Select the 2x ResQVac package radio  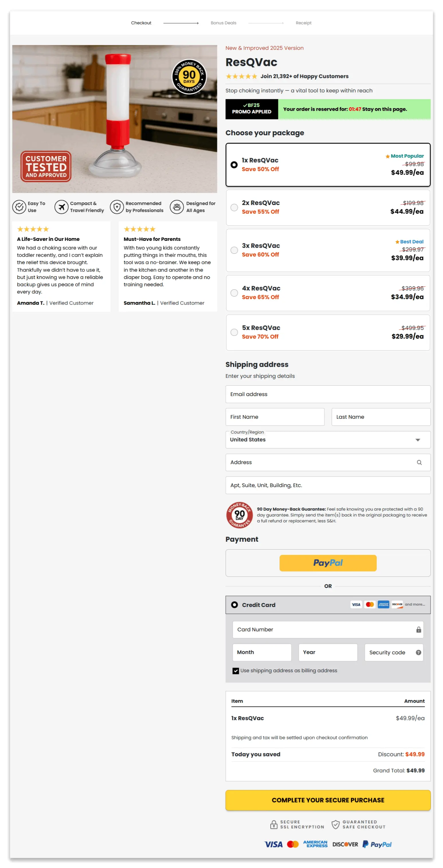[x=234, y=208]
